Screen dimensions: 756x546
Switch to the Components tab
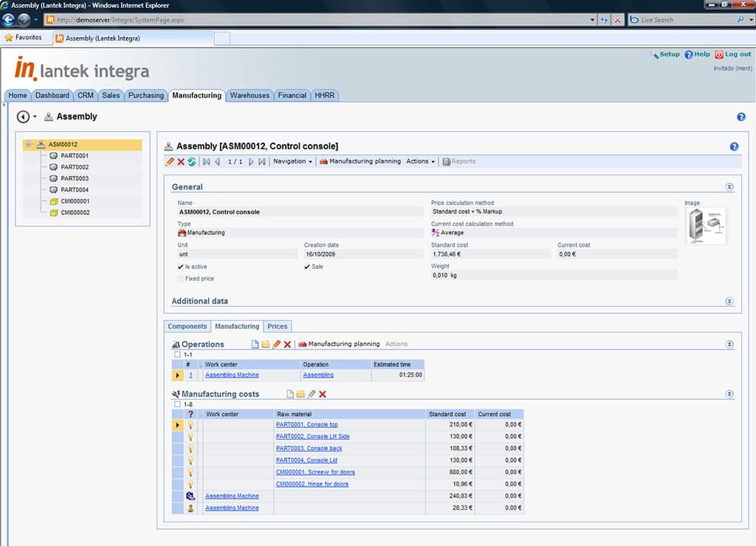click(188, 326)
